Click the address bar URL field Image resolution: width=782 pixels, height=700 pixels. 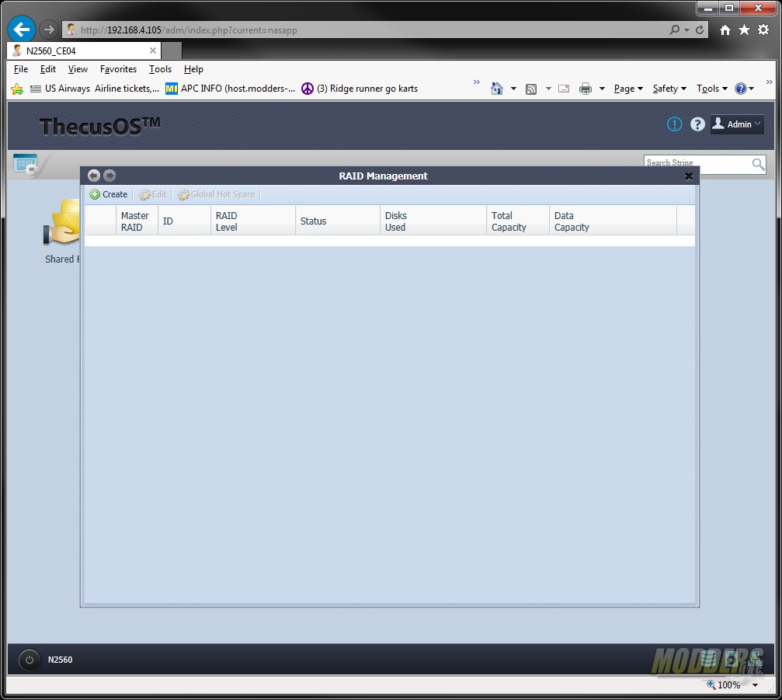pyautogui.click(x=364, y=30)
